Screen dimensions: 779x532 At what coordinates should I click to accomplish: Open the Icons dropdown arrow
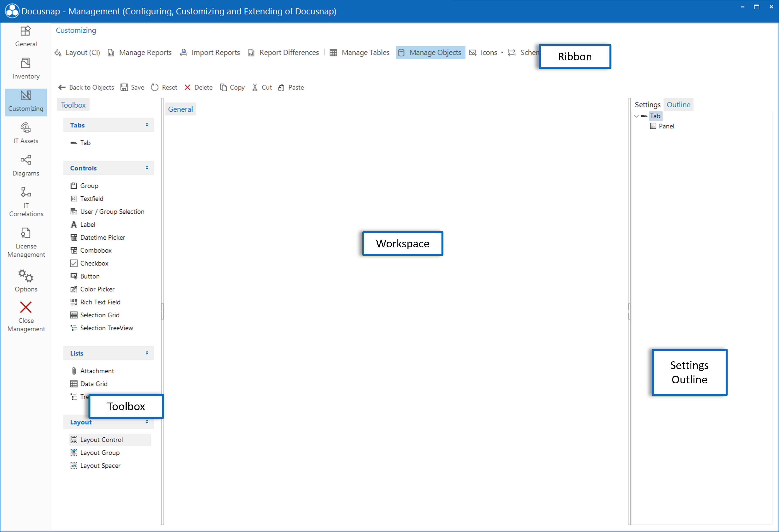coord(502,53)
